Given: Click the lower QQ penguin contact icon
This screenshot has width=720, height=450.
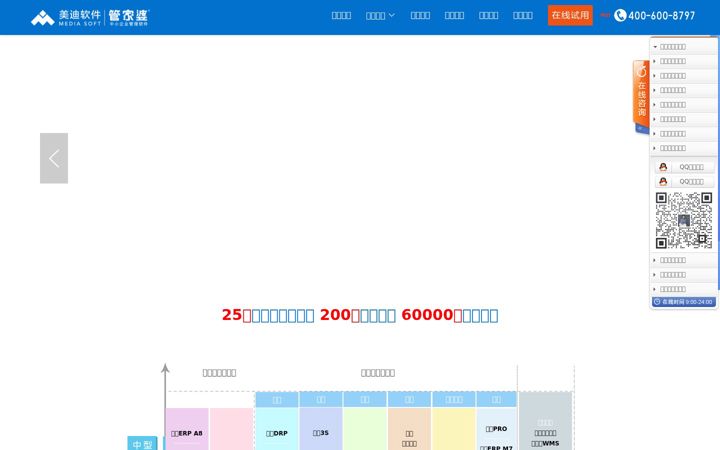Looking at the screenshot, I should [663, 182].
